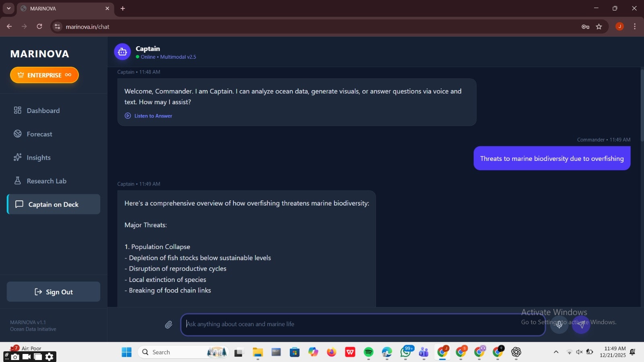Activate the microphone voice input icon
The image size is (644, 362).
[x=559, y=325]
